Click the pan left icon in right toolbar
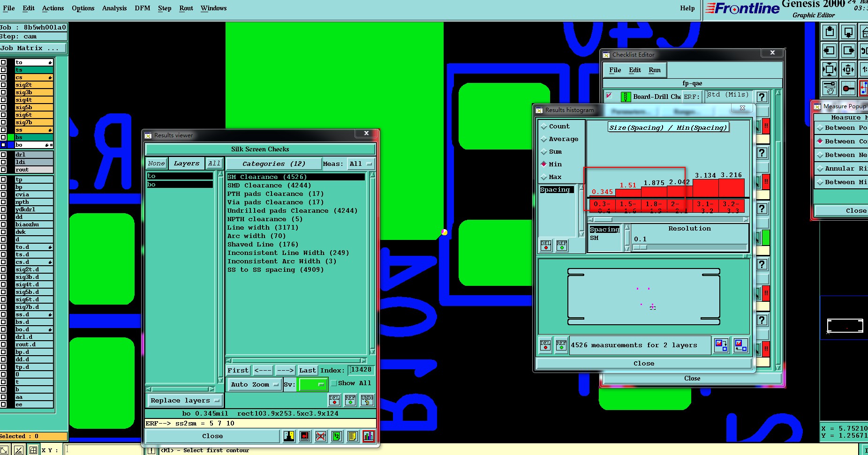The height and width of the screenshot is (455, 868). pyautogui.click(x=830, y=51)
